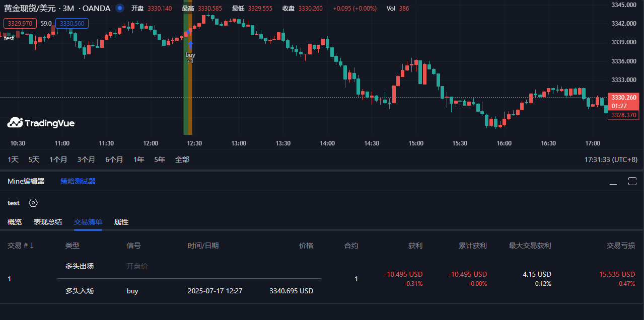Set chart range to 全部

pos(182,159)
